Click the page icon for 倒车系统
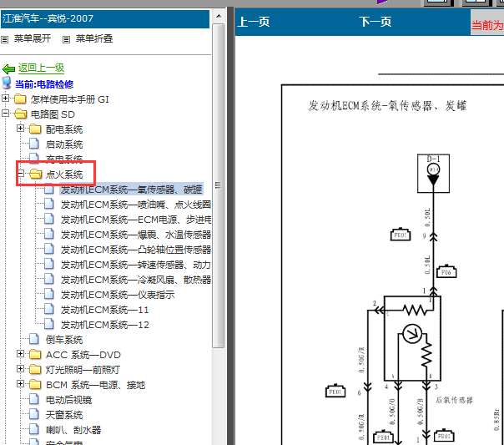The image size is (504, 445). [34, 339]
